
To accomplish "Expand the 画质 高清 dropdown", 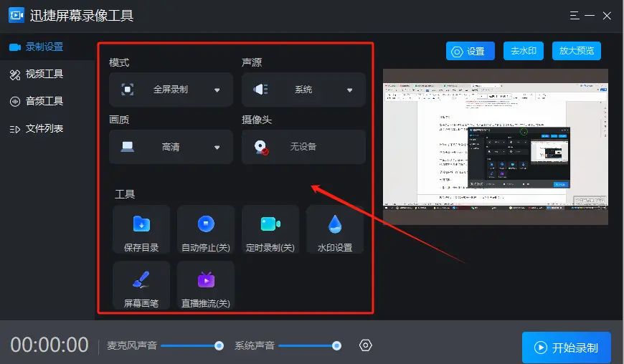I will pos(171,147).
